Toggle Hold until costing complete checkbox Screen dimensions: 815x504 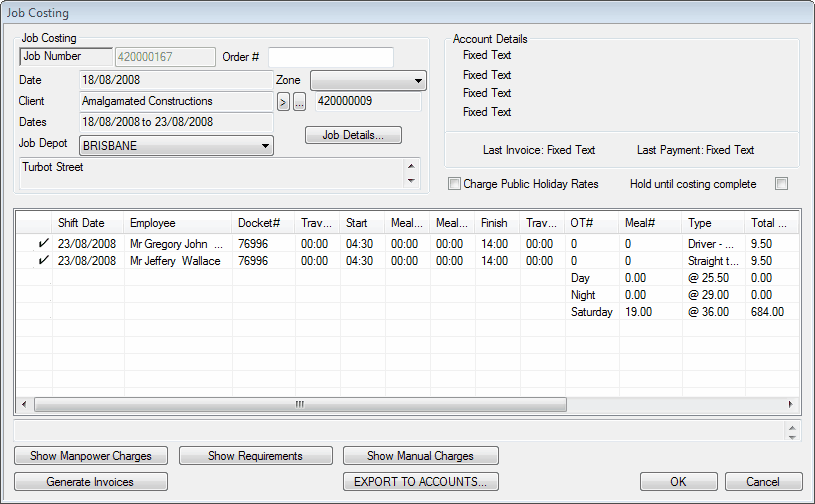point(782,184)
